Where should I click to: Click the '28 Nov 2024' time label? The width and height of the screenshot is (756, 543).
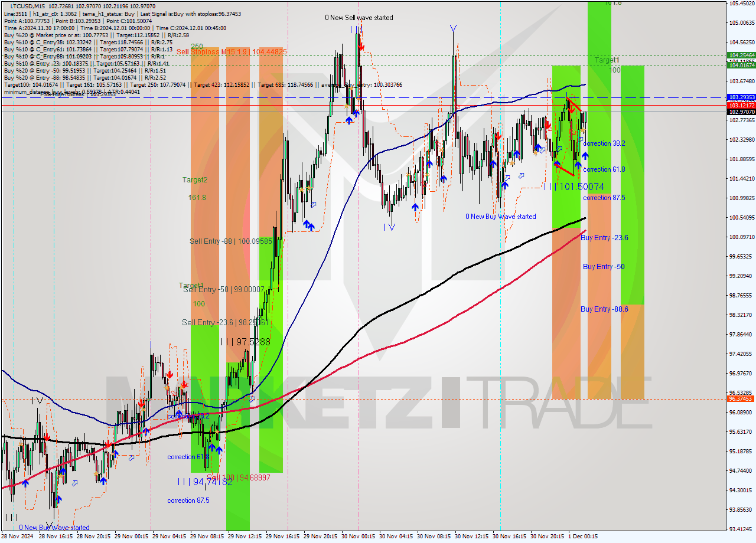(17, 537)
